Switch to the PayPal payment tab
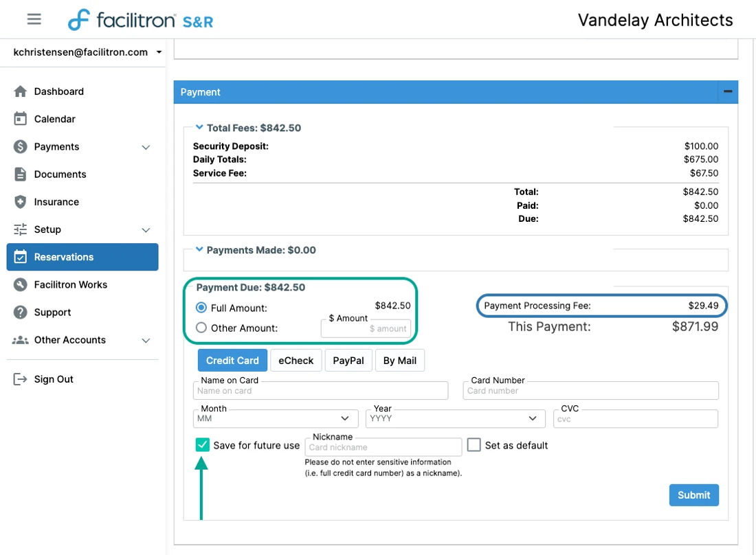 pos(348,361)
